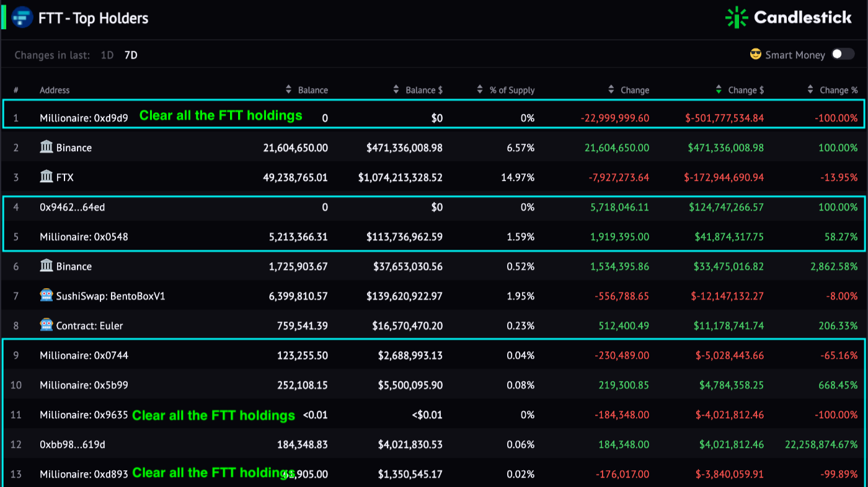Click the FTT token logo icon

[x=22, y=17]
